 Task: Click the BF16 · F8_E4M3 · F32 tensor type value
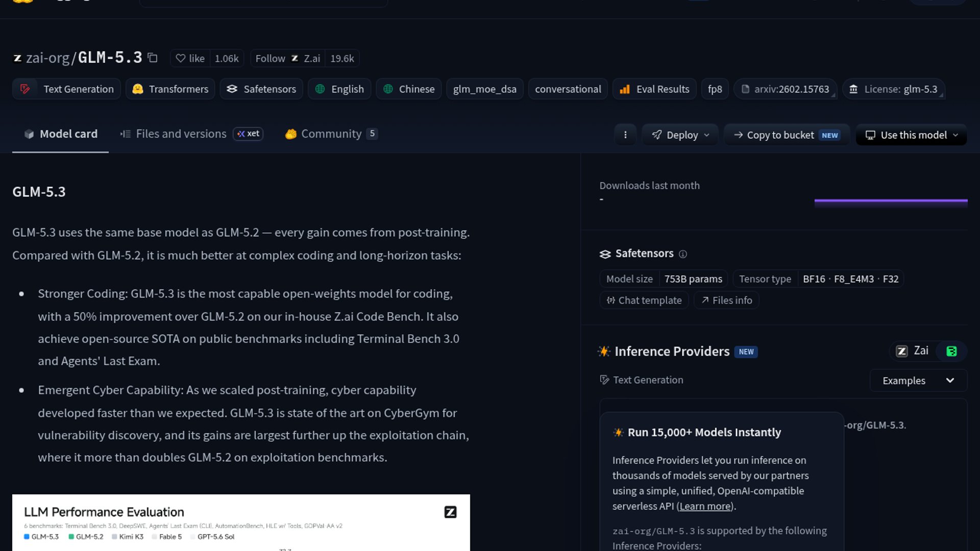tap(850, 279)
